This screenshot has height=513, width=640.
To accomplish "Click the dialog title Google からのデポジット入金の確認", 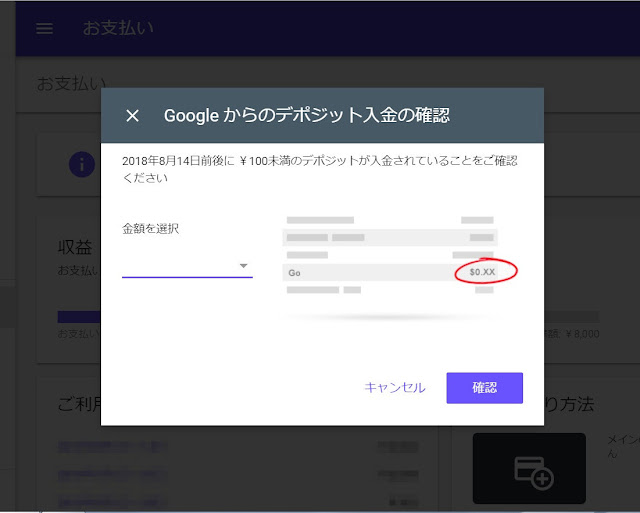I will tap(307, 115).
